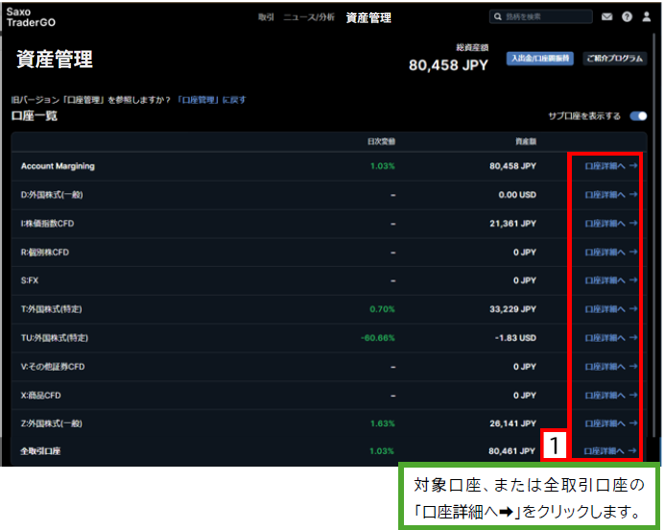This screenshot has width=664, height=531.
Task: Focus the instrument search field
Action: (x=541, y=17)
